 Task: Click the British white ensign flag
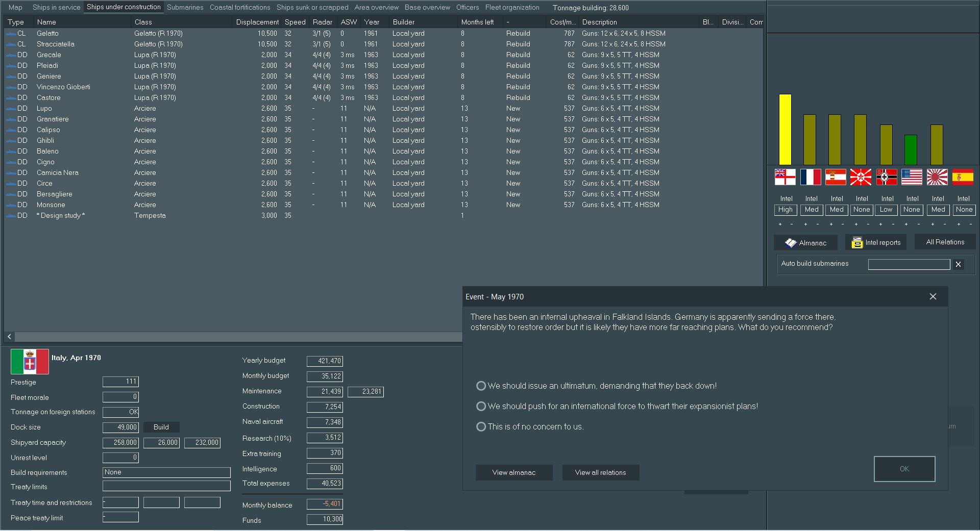click(785, 177)
